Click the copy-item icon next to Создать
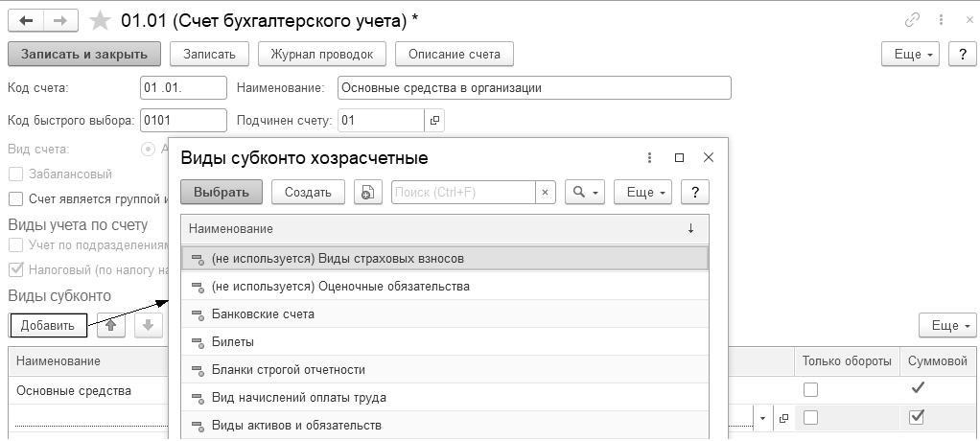The width and height of the screenshot is (980, 441). [367, 193]
